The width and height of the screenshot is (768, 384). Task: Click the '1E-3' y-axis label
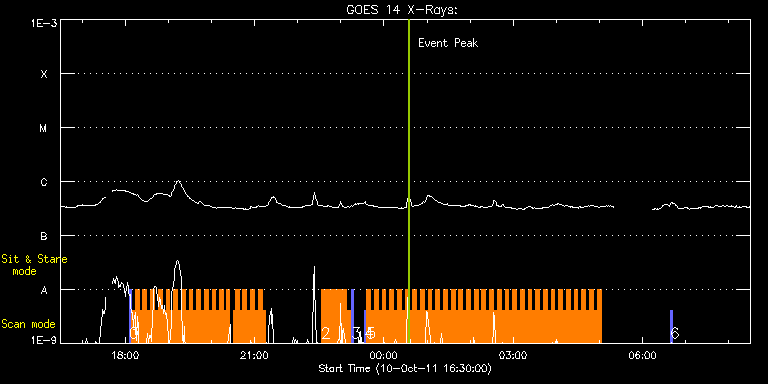[x=43, y=23]
